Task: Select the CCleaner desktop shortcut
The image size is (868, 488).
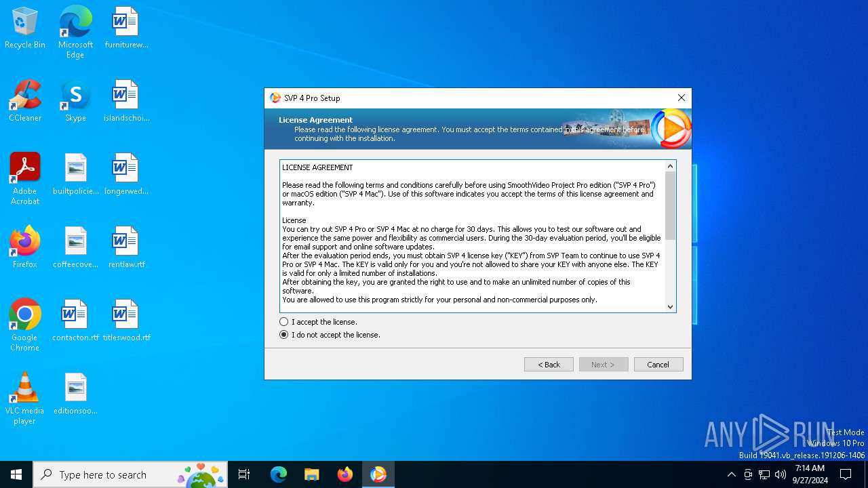Action: coord(25,102)
